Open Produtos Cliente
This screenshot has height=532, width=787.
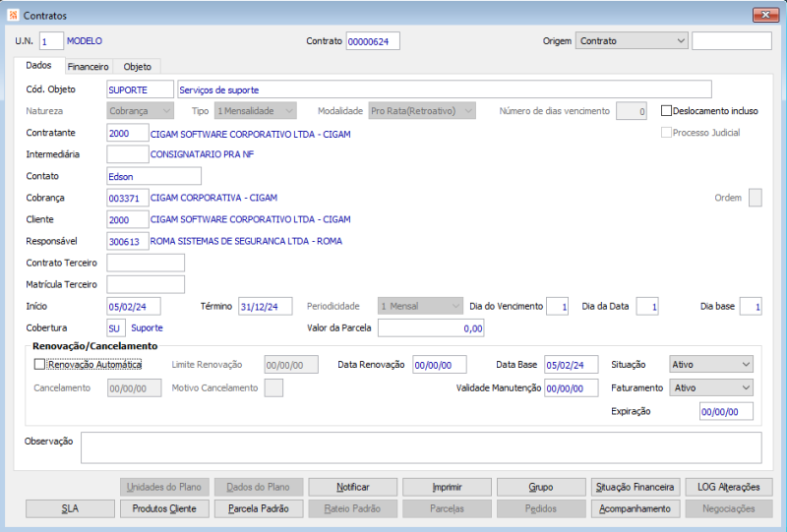click(164, 509)
